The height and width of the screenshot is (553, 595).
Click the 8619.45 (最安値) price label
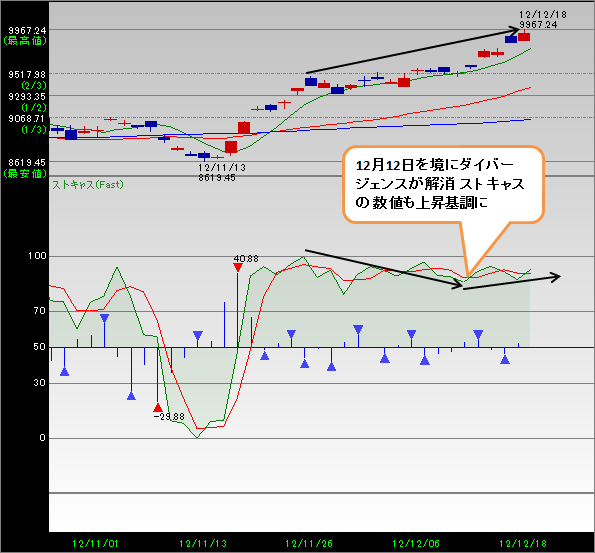pyautogui.click(x=25, y=168)
